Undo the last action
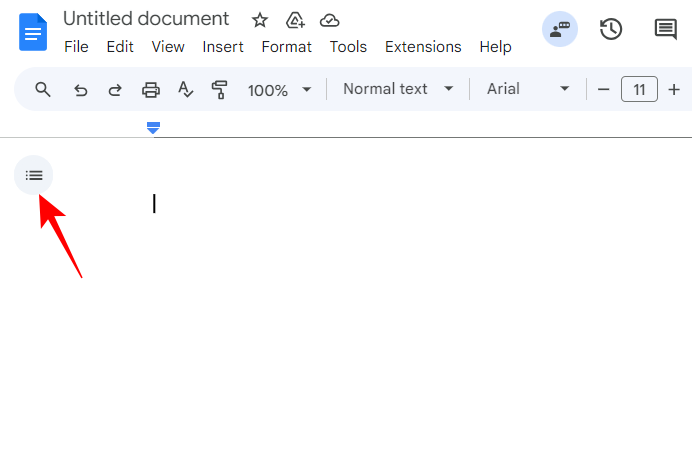 pos(80,90)
